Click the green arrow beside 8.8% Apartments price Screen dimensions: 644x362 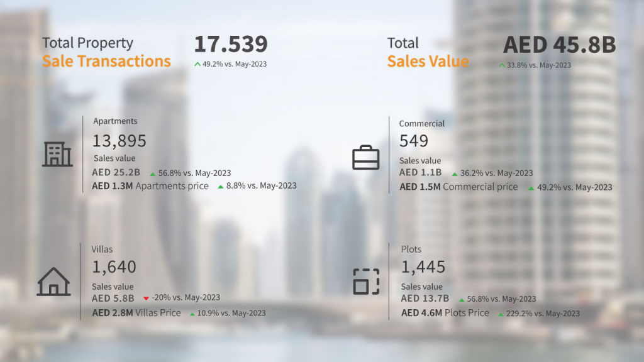[x=220, y=187]
